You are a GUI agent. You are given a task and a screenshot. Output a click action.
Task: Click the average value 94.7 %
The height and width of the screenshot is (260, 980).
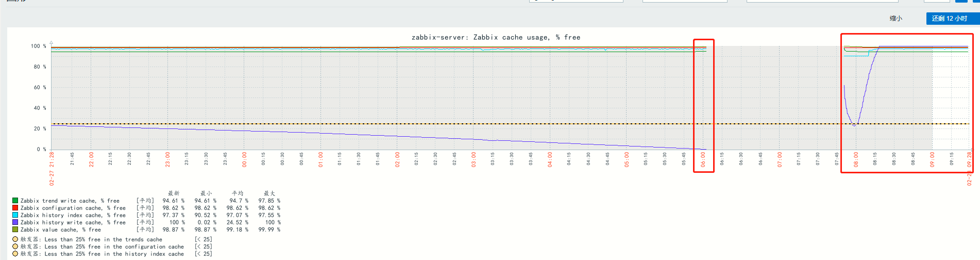239,201
